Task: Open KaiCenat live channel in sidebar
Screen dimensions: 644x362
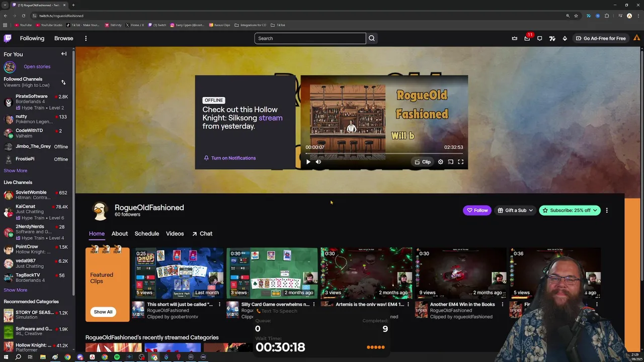Action: (x=36, y=212)
